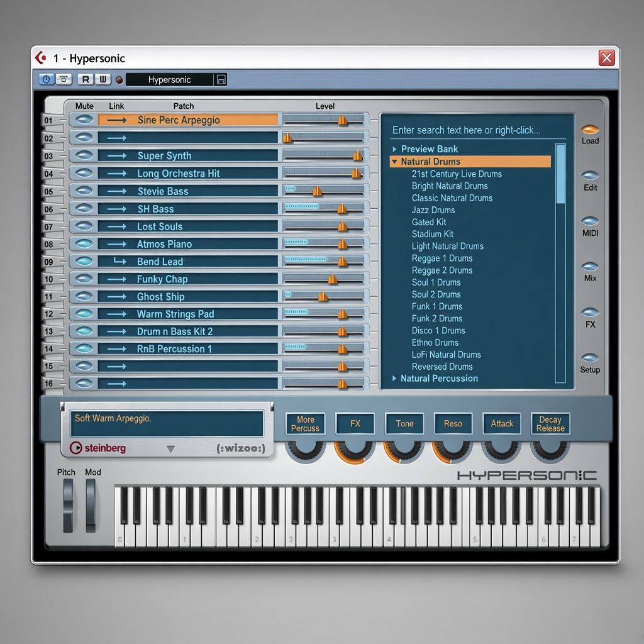Click the patch search text field
The height and width of the screenshot is (644, 644).
pos(479,130)
